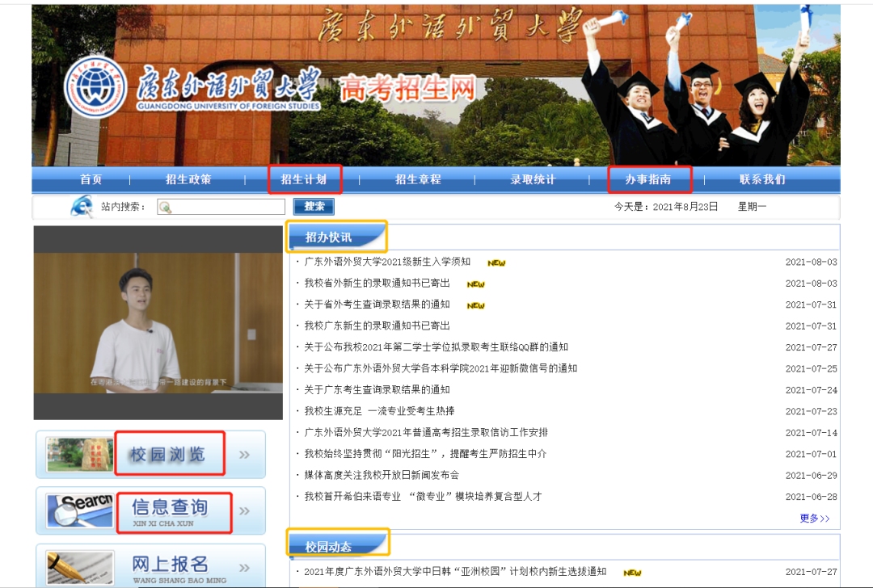This screenshot has height=588, width=873.
Task: Open 中日韩“亚洲校园”计划校内新生选拔通知
Action: tap(455, 571)
